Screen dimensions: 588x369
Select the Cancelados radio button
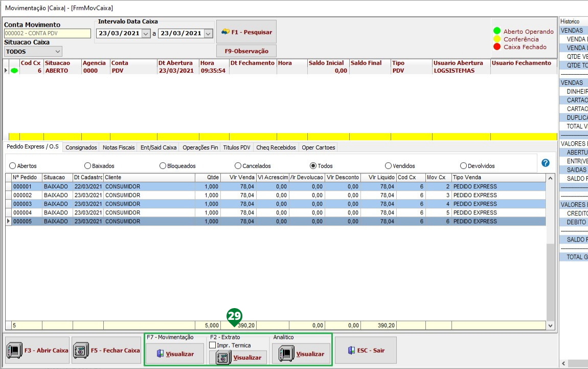pyautogui.click(x=238, y=165)
